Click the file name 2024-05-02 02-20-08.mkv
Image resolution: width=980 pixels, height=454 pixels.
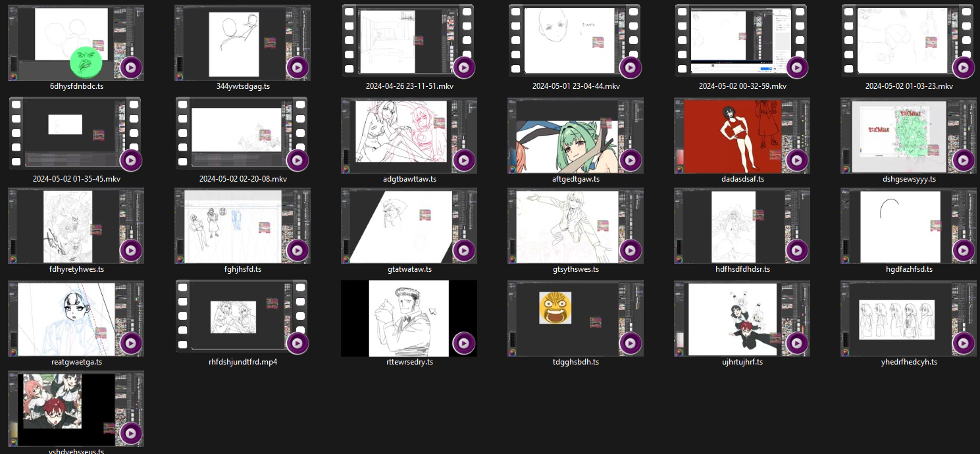(x=243, y=179)
